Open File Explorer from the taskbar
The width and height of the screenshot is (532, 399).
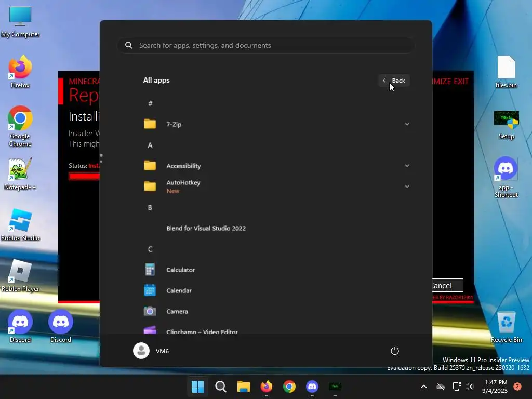tap(244, 387)
